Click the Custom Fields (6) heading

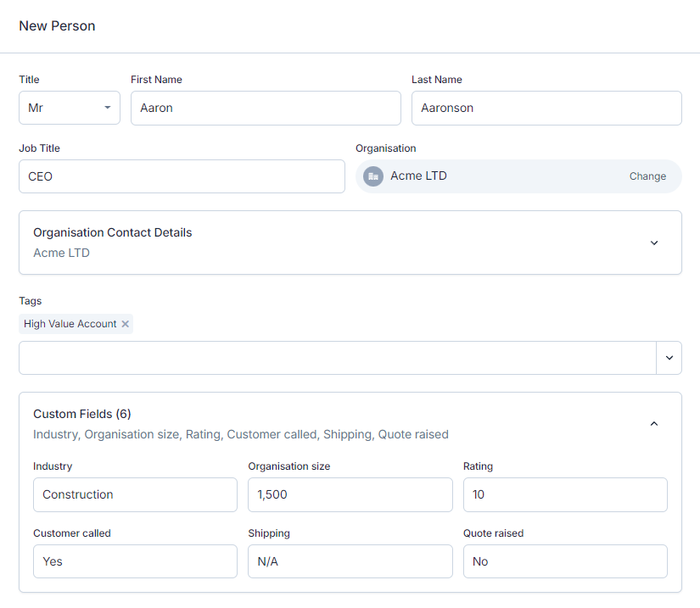pos(82,415)
